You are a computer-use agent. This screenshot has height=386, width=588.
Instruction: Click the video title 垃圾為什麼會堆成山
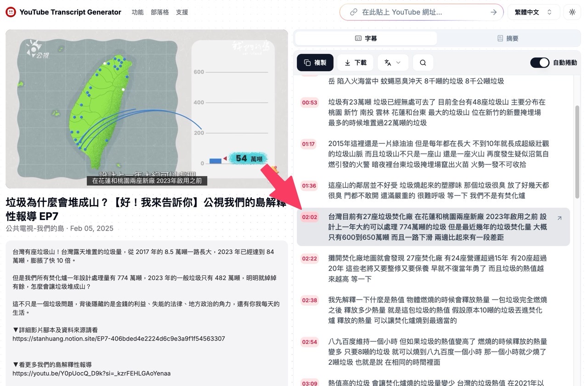[146, 209]
